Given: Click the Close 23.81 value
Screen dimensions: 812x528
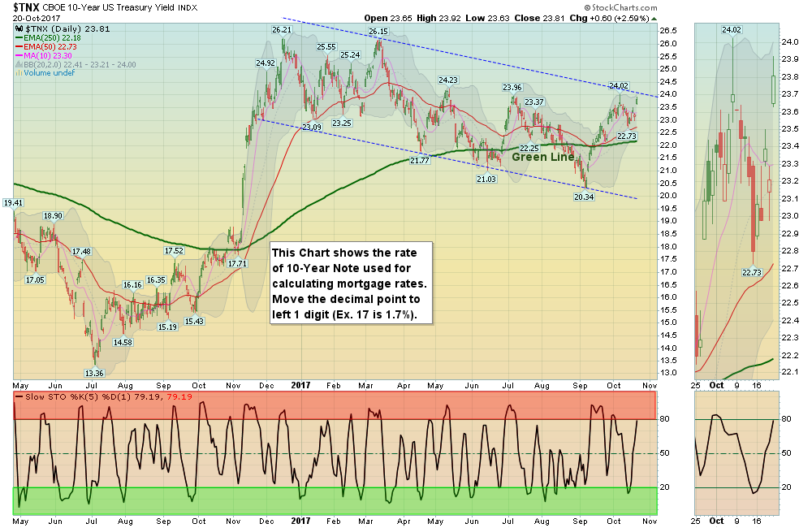Looking at the screenshot, I should tap(539, 18).
